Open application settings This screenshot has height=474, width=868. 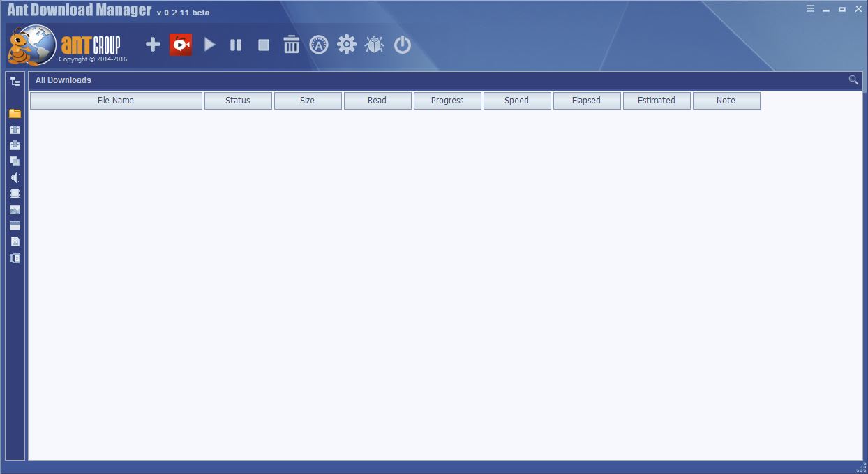point(346,44)
